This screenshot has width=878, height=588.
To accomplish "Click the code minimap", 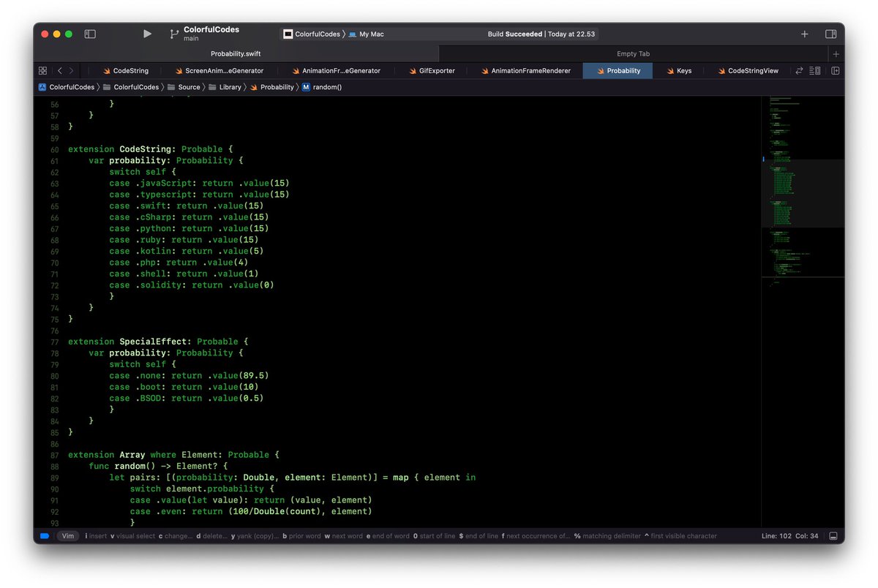I will coord(802,311).
